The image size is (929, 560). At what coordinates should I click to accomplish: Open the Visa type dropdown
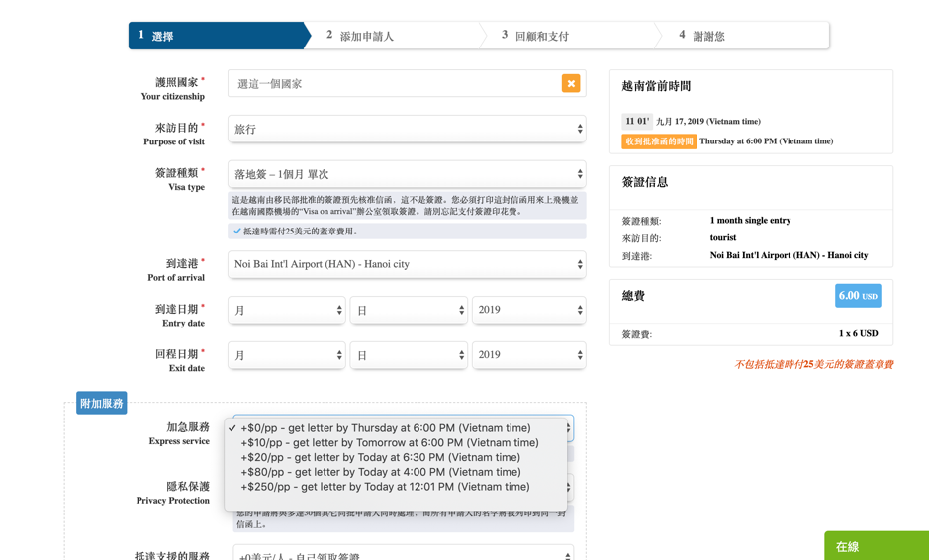(x=406, y=174)
